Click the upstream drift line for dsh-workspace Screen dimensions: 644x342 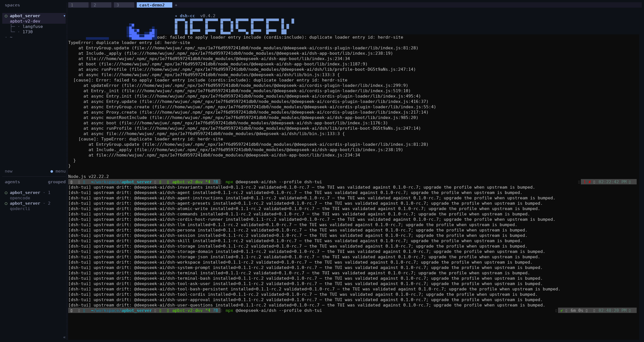point(300,262)
